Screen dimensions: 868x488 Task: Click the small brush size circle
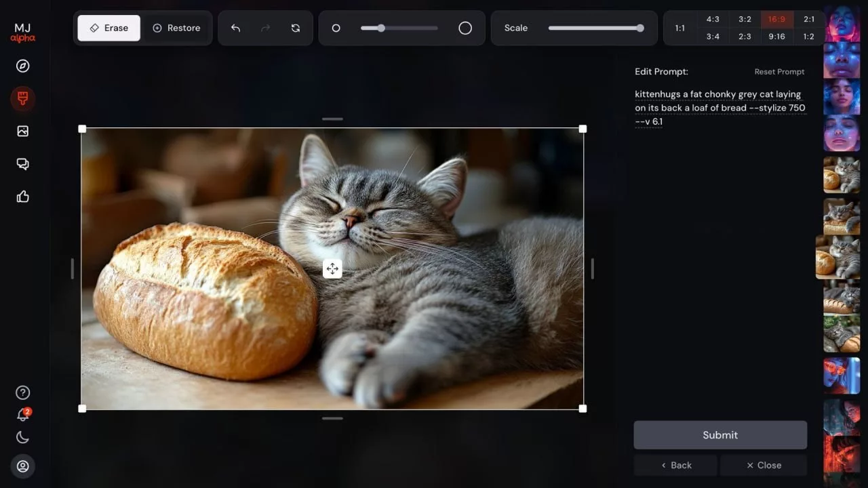(x=336, y=28)
